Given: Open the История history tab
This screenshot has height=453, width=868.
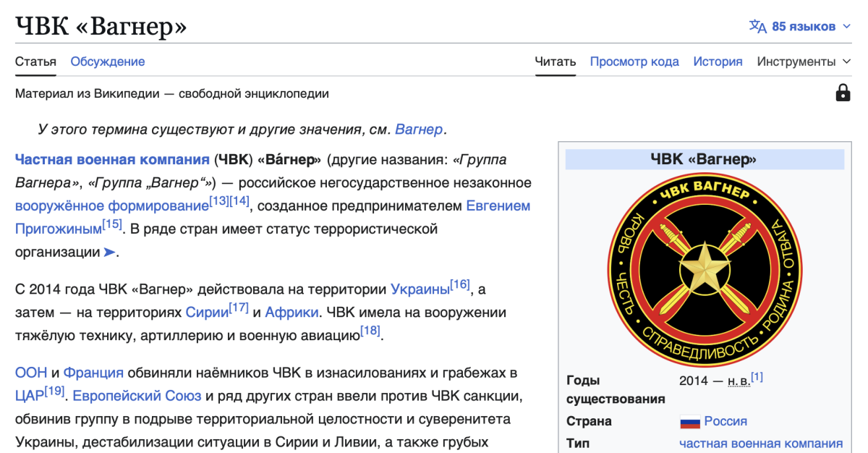Looking at the screenshot, I should [x=718, y=62].
